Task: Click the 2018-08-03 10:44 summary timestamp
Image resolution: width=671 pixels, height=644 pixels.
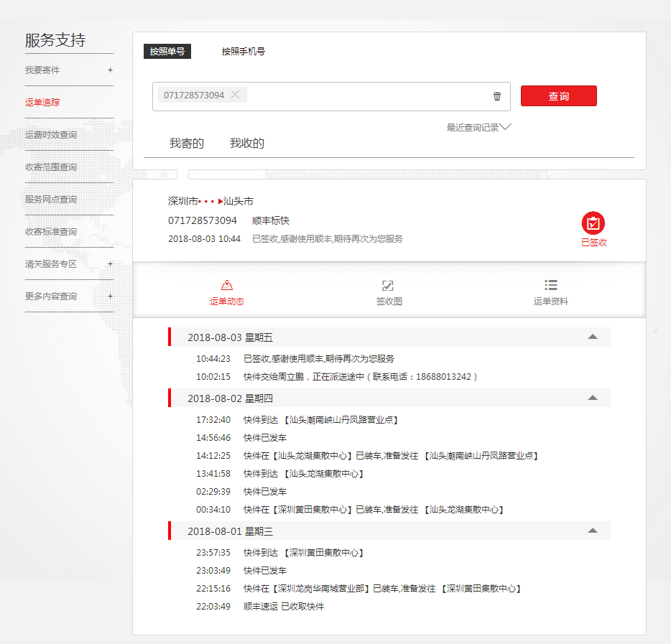Action: 205,239
